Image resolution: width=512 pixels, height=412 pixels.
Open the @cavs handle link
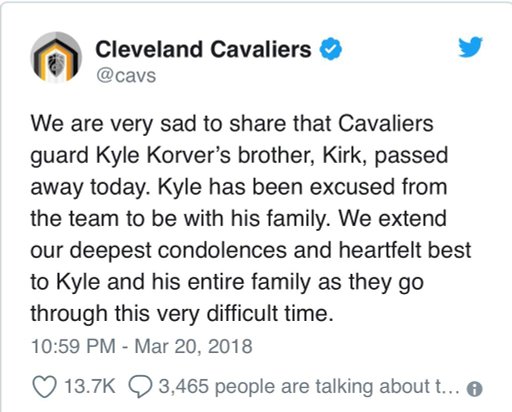126,76
